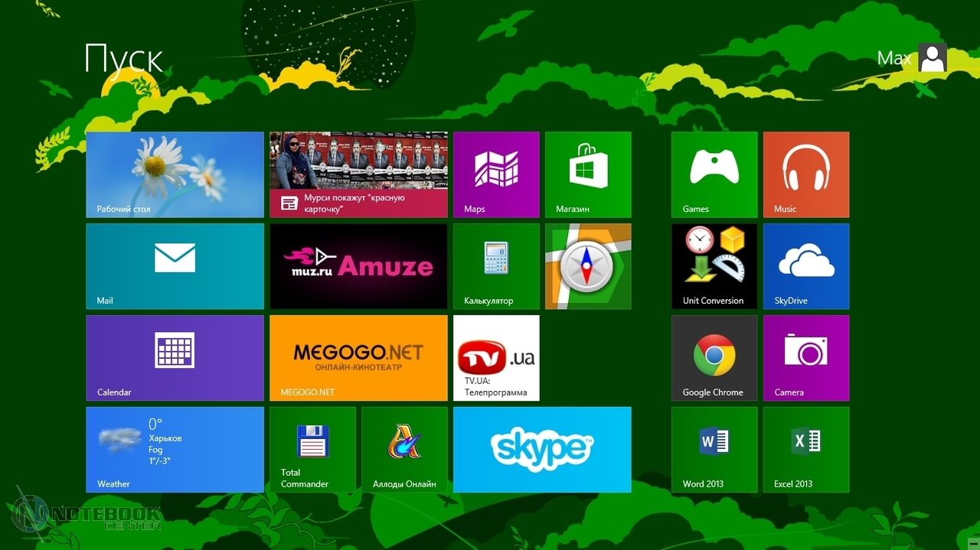Open the news tile about Мурси
The image size is (980, 550).
(x=358, y=174)
